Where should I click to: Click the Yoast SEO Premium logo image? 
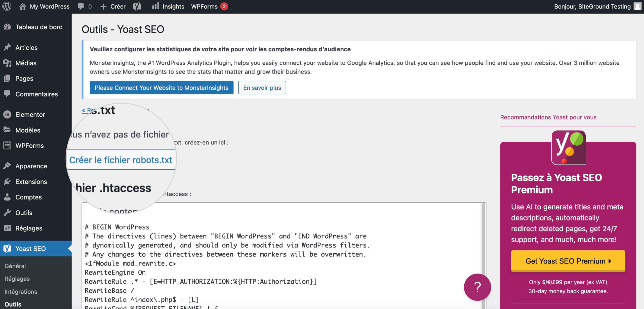pyautogui.click(x=569, y=148)
